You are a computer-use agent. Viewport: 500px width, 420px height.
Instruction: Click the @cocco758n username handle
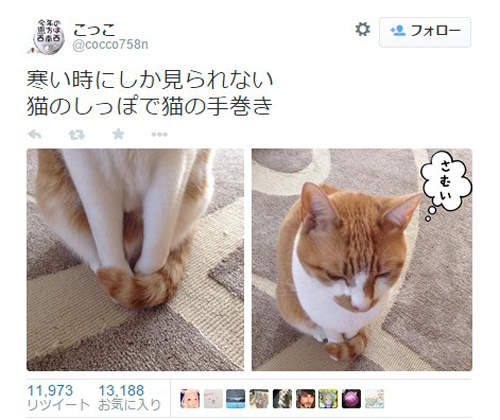point(110,44)
